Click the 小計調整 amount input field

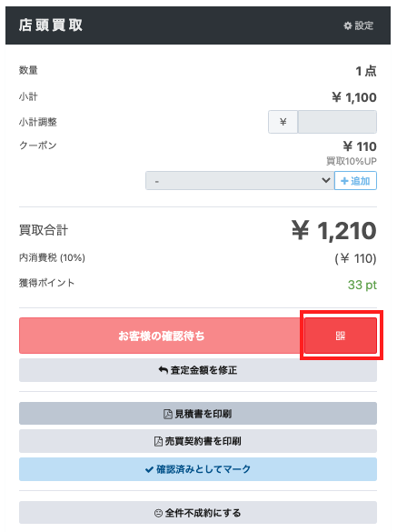tap(337, 122)
